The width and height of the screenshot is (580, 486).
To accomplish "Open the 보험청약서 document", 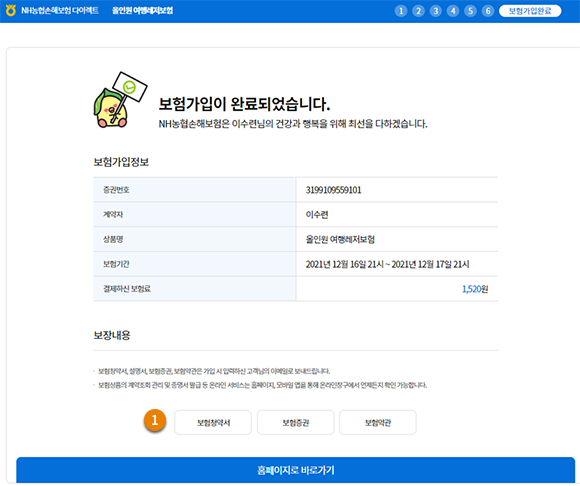I will [x=213, y=422].
